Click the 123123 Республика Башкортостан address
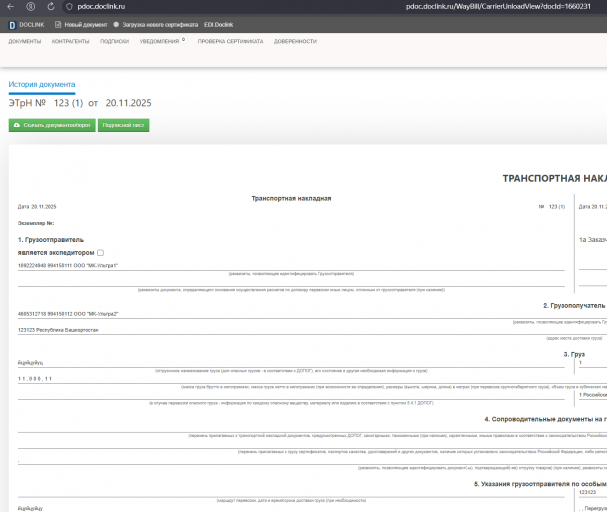This screenshot has height=512, width=607. point(58,330)
